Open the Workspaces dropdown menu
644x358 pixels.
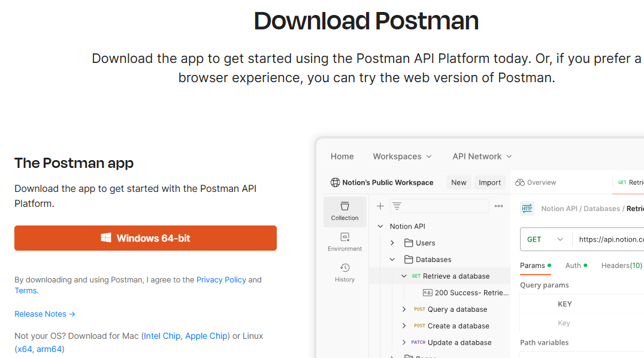[x=402, y=157]
